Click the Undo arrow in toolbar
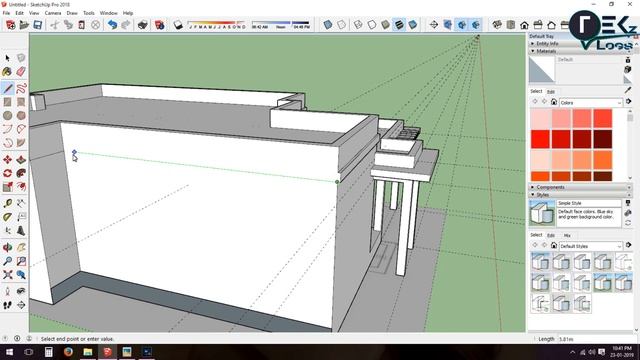Screen dimensions: 640x360 (112, 25)
